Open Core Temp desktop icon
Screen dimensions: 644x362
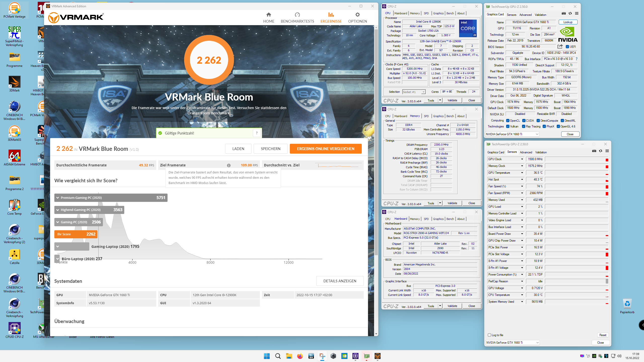[14, 207]
